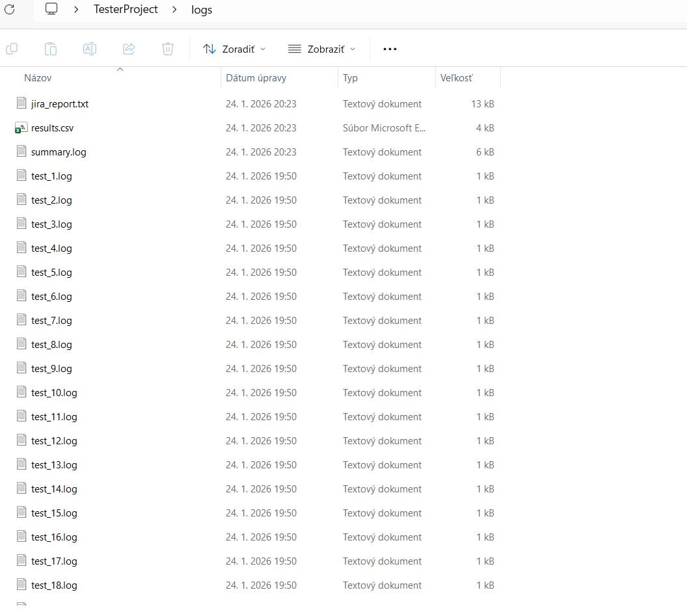
Task: Select the summary.log file
Action: 59,152
